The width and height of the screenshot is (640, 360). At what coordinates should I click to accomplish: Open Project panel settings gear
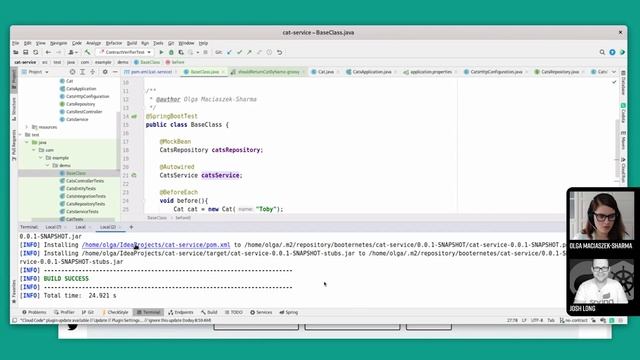pyautogui.click(x=105, y=72)
